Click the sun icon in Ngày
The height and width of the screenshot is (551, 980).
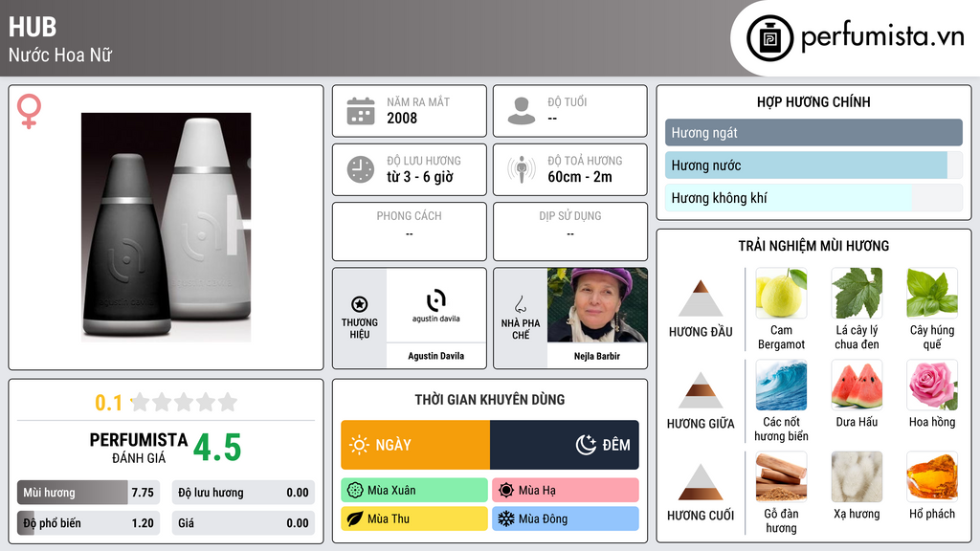click(359, 445)
